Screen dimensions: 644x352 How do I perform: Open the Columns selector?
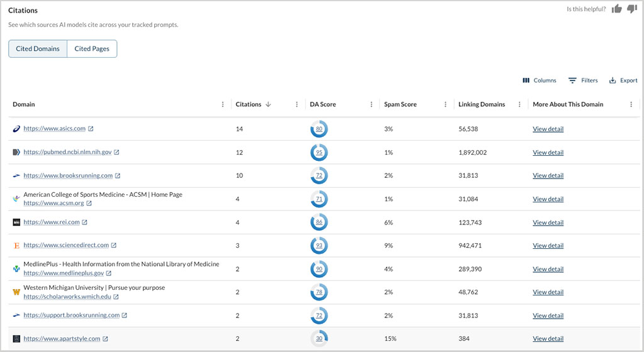(539, 80)
